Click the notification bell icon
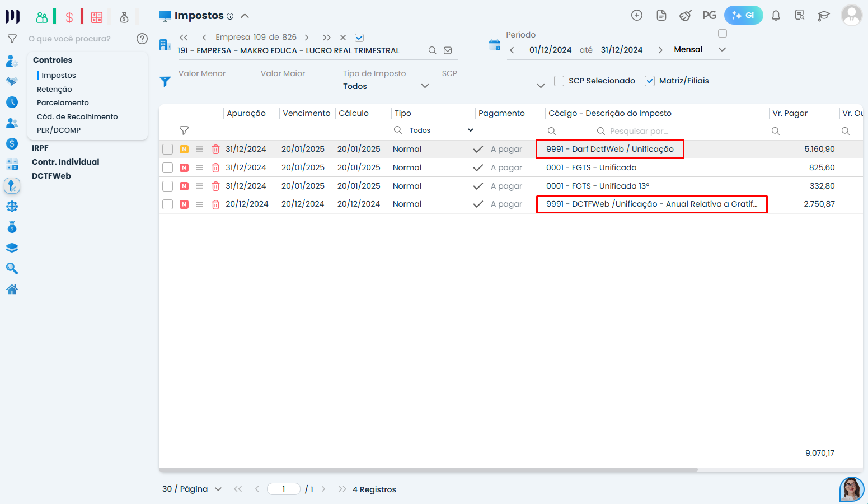 pos(776,16)
